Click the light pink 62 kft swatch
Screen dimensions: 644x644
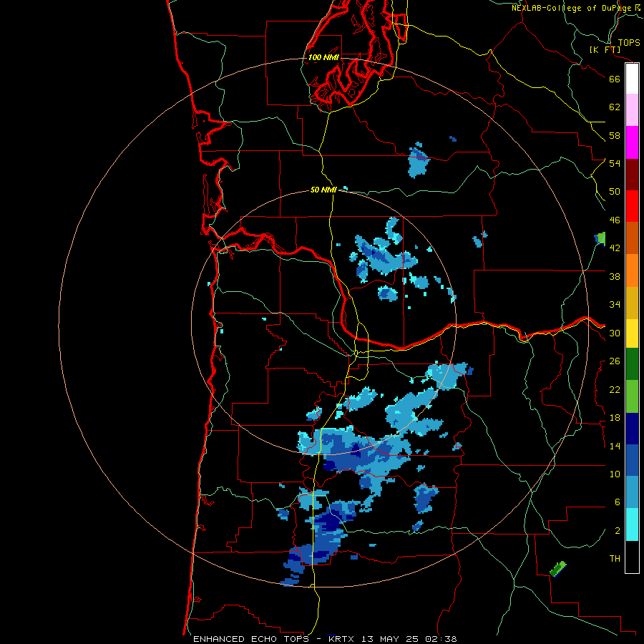632,110
